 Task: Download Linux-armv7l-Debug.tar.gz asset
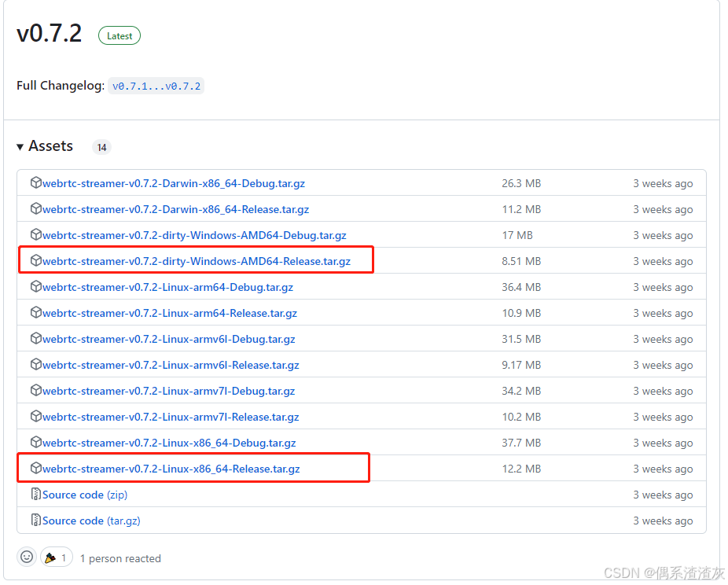pyautogui.click(x=168, y=392)
